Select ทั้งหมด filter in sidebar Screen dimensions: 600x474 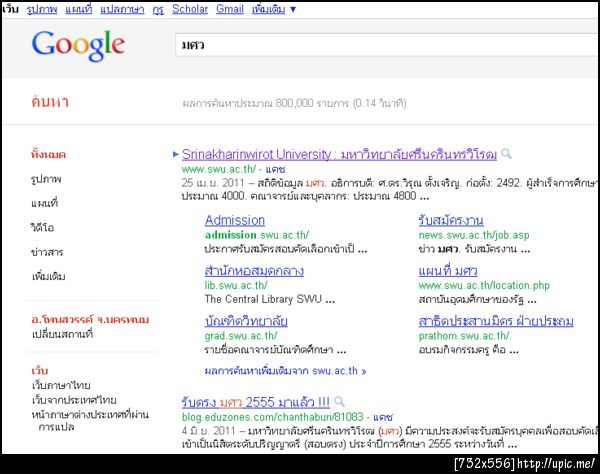pyautogui.click(x=48, y=155)
